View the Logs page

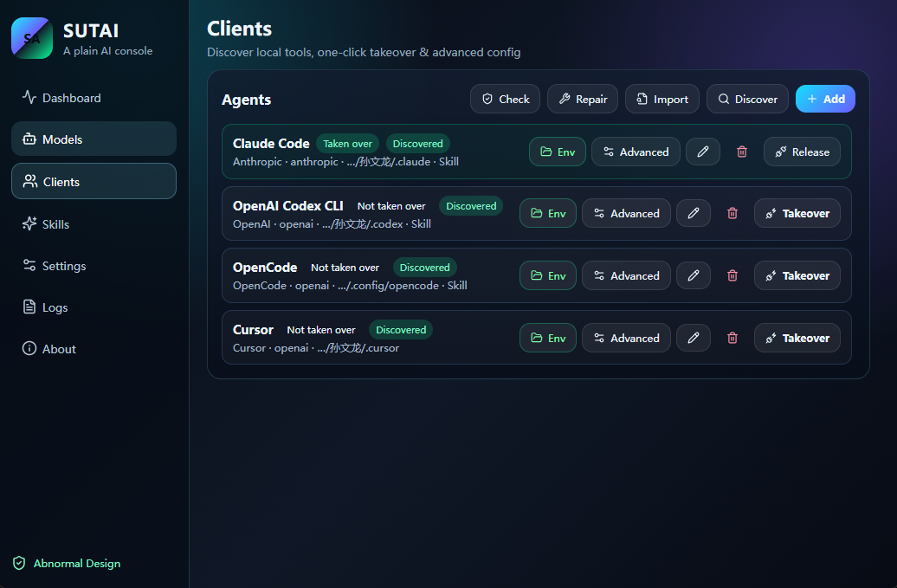[x=94, y=307]
